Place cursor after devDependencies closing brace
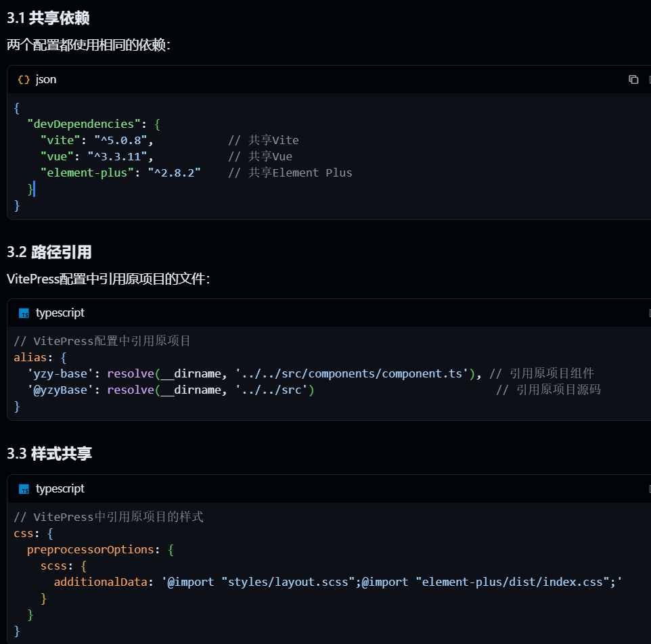The image size is (651, 644). tap(34, 189)
